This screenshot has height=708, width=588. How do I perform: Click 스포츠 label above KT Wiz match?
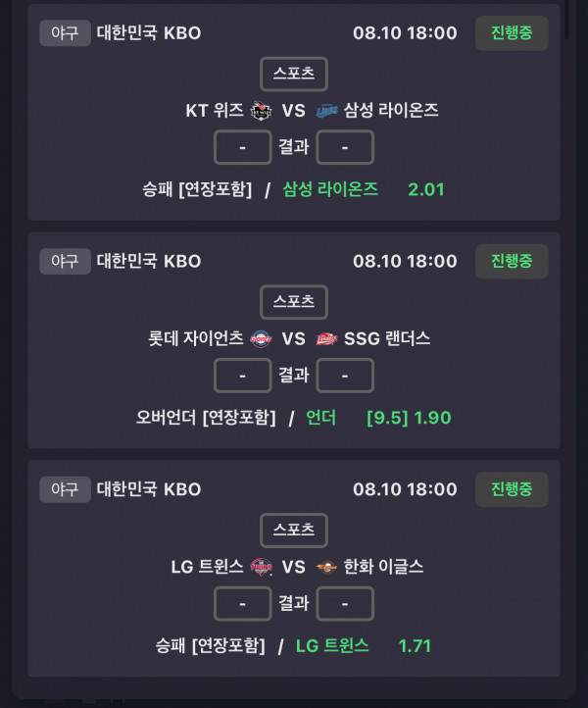(x=294, y=75)
